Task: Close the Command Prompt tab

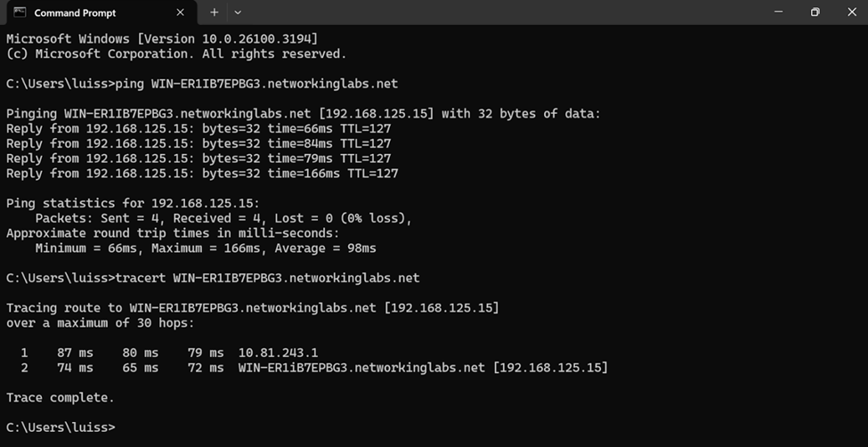Action: pyautogui.click(x=180, y=12)
